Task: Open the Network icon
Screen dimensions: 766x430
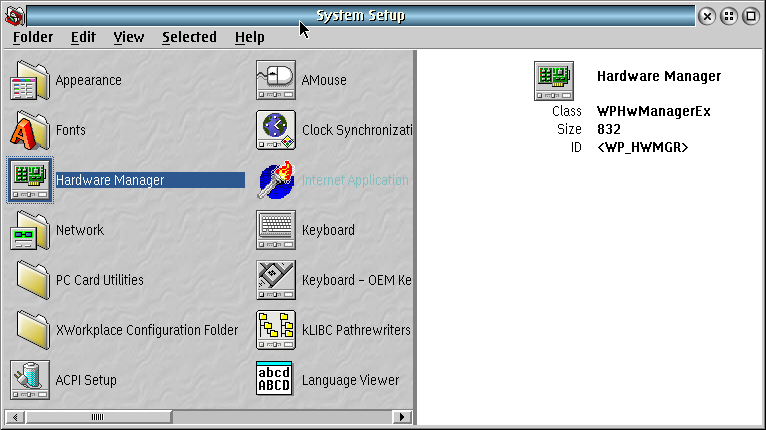Action: [x=29, y=230]
